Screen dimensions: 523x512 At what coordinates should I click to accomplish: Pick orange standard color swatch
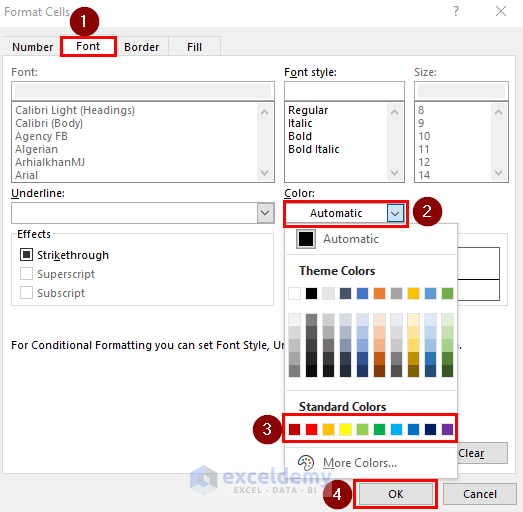(329, 429)
